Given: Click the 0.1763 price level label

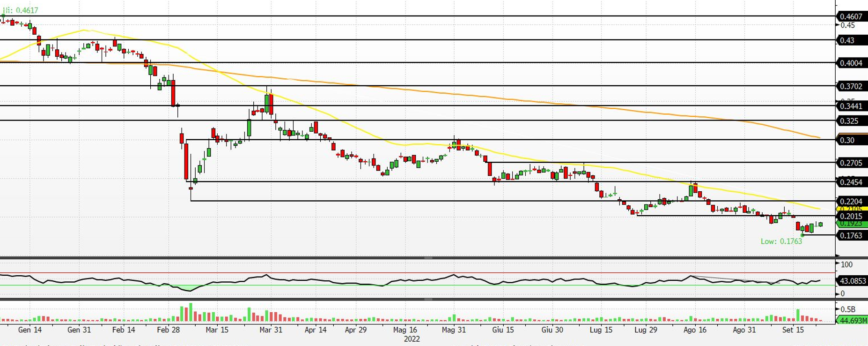Looking at the screenshot, I should tap(852, 235).
